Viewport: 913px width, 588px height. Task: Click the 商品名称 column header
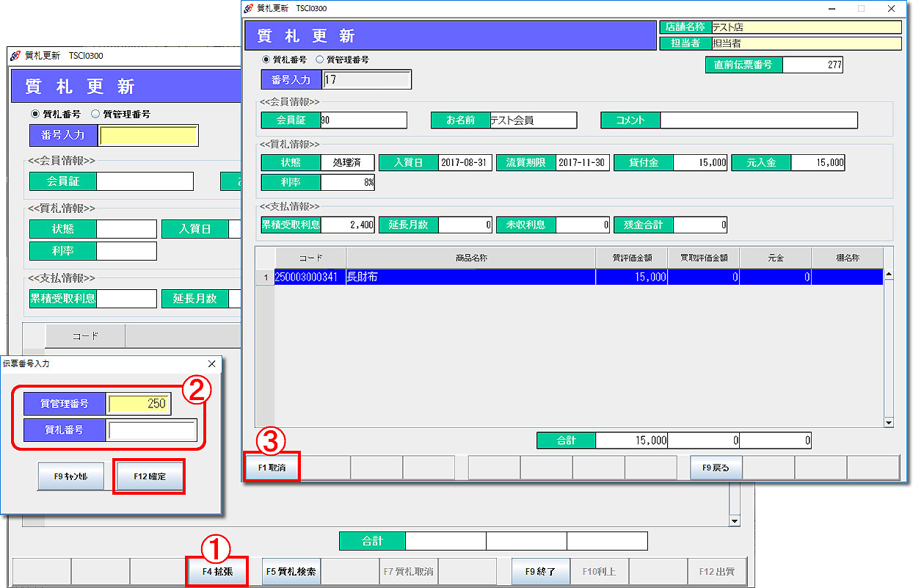point(470,258)
